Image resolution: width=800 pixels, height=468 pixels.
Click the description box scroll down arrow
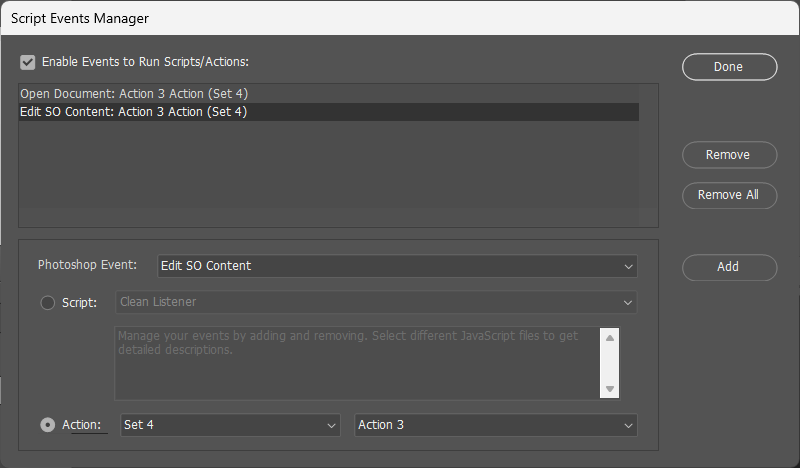(x=610, y=388)
